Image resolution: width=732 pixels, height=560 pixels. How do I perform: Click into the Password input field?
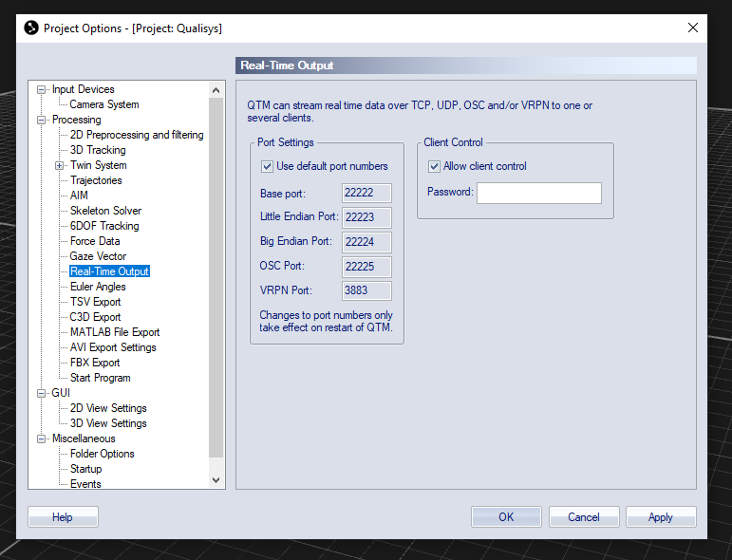(x=539, y=194)
